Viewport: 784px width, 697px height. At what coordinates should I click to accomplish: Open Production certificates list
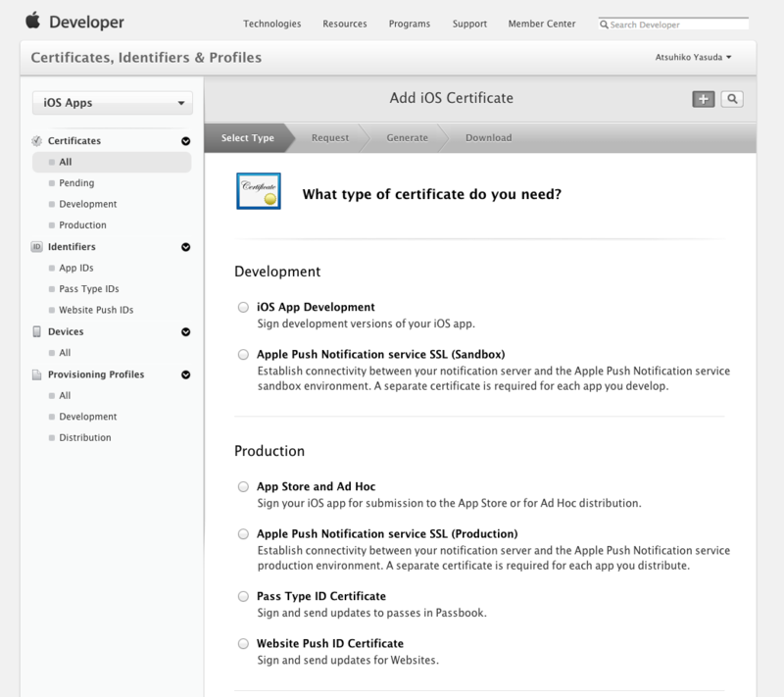(82, 225)
